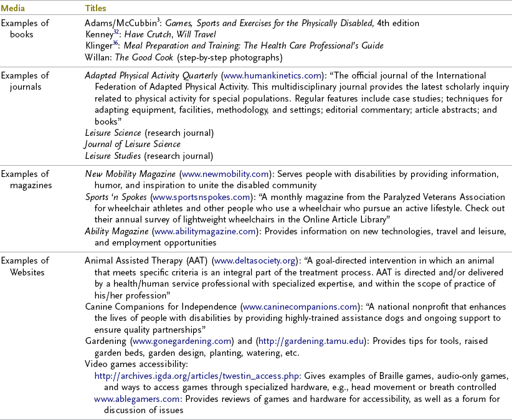The image size is (512, 420).
Task: Click the "Titles" column header
Action: [x=96, y=8]
